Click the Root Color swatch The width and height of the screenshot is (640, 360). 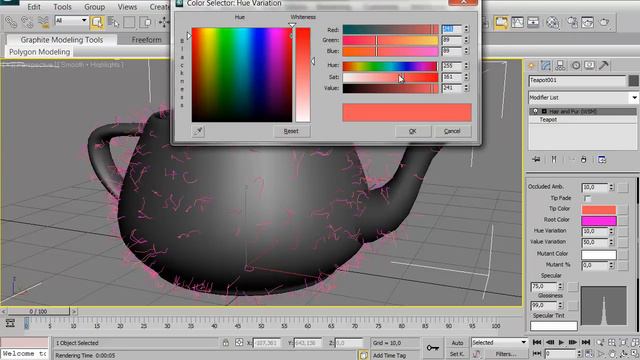coord(598,221)
